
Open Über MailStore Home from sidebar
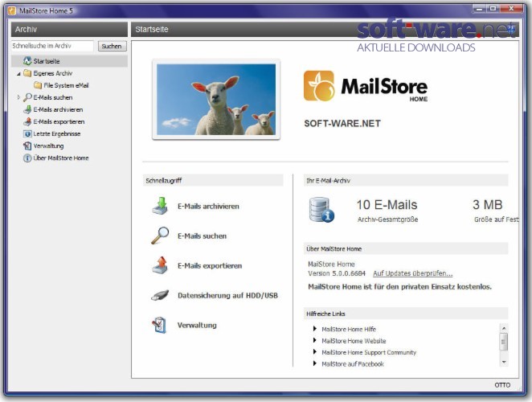point(61,158)
